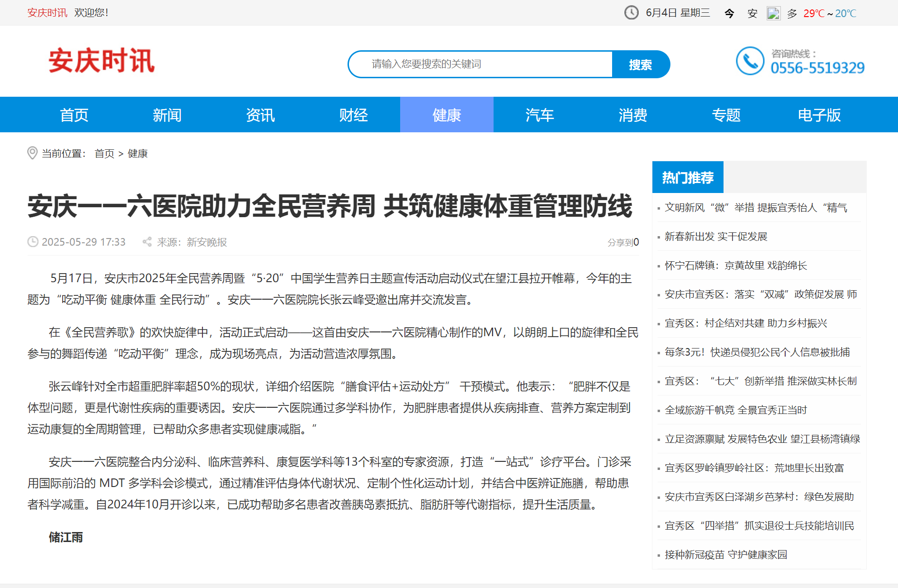The height and width of the screenshot is (588, 898).
Task: Click inside the keyword search field
Action: [x=479, y=64]
